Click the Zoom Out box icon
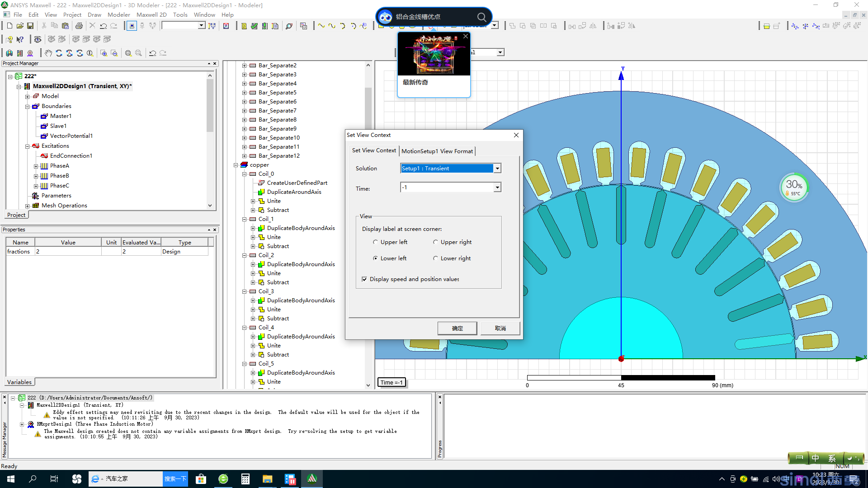 [x=114, y=53]
